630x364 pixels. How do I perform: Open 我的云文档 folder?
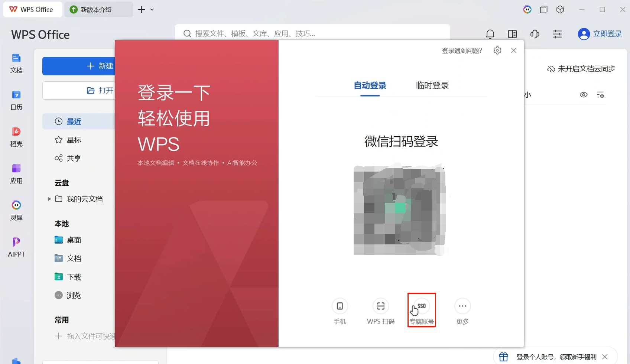click(79, 199)
